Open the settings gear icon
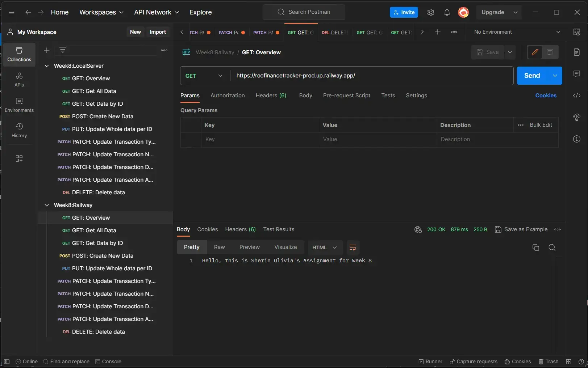Viewport: 588px width, 368px height. click(430, 12)
